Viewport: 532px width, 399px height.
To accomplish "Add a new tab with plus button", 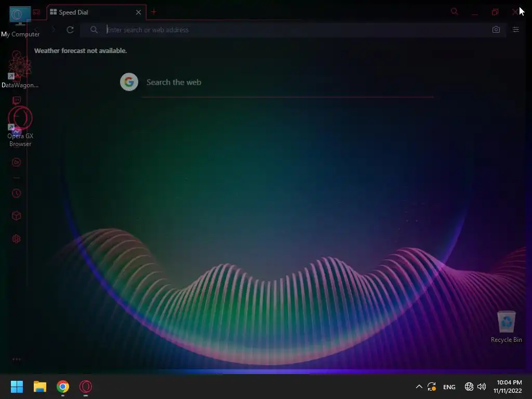I will (x=154, y=12).
